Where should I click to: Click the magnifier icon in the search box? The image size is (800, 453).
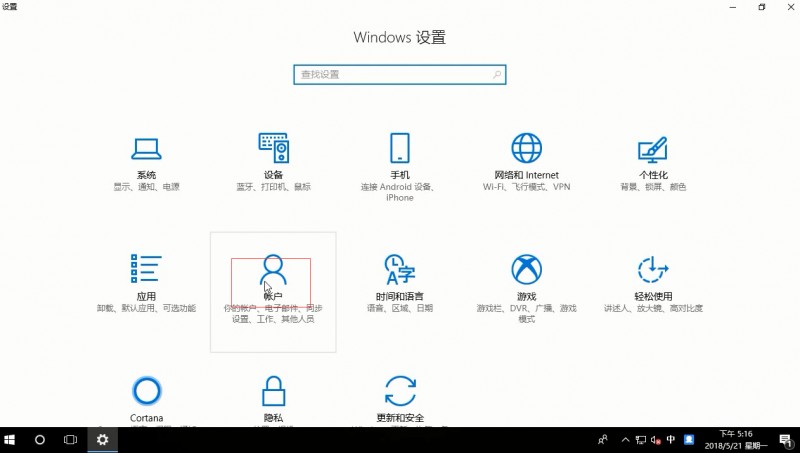click(x=496, y=75)
